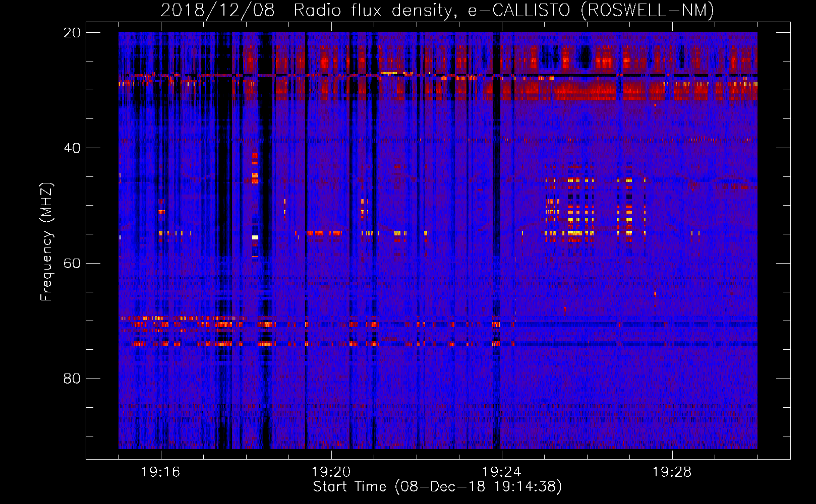Click the 19:20 time tick label
This screenshot has height=504, width=816.
[x=331, y=472]
